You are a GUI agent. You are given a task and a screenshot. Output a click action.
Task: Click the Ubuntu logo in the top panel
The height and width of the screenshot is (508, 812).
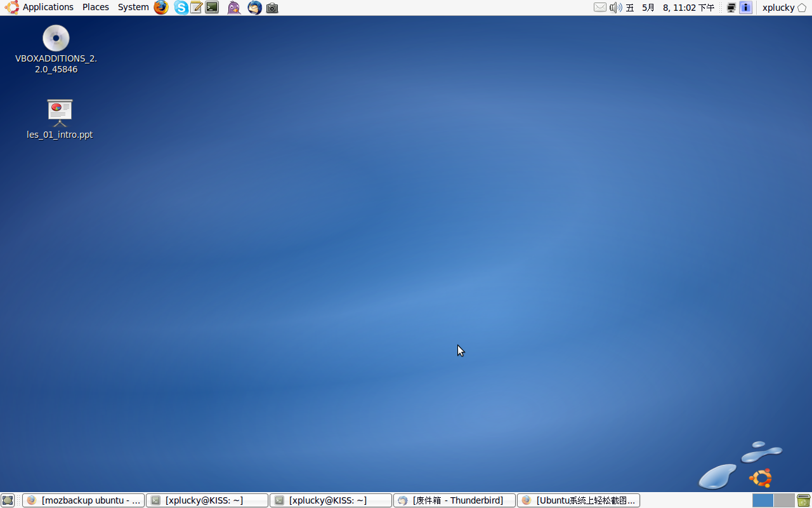click(11, 8)
